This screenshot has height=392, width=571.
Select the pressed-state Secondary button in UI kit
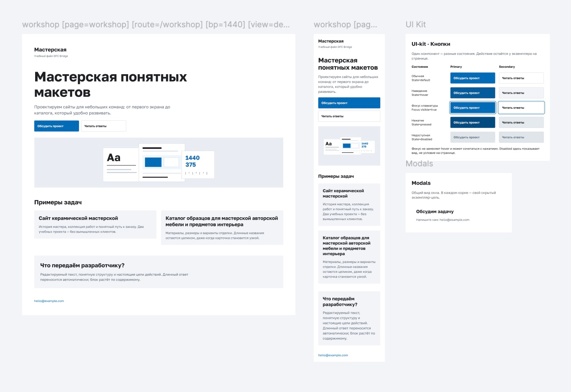click(521, 122)
